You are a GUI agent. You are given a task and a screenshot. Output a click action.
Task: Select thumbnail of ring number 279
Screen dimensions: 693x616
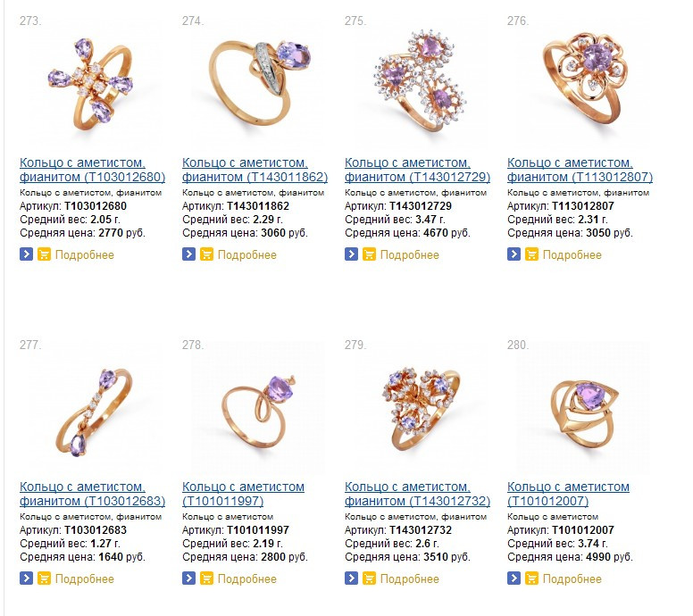pyautogui.click(x=421, y=407)
